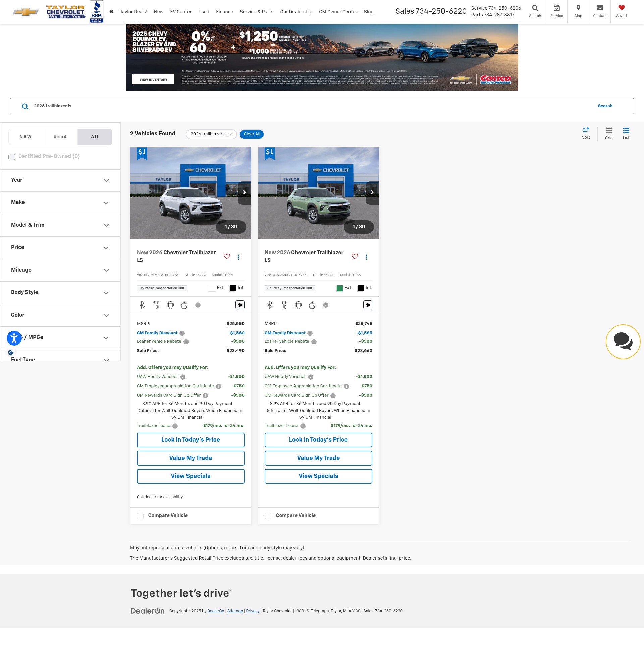Screen dimensions: 644x669
Task: Remove the 2026 trailblazer ls filter chip
Action: point(231,134)
